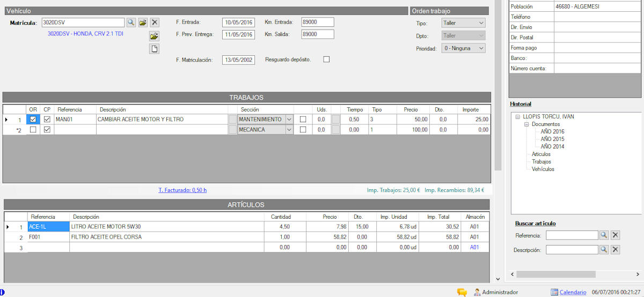Click button before MANTENIMIENTO section cell

click(x=232, y=119)
